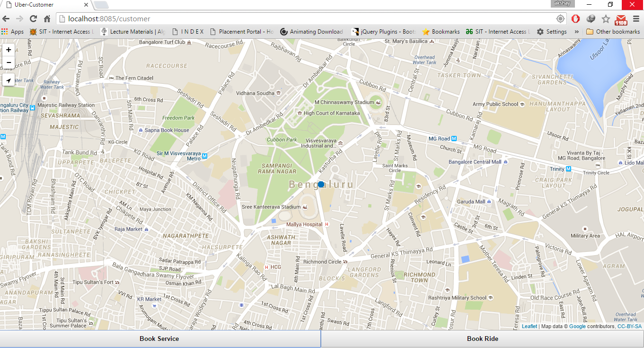
Task: Expand hidden bookmarks with double chevron
Action: tap(576, 32)
